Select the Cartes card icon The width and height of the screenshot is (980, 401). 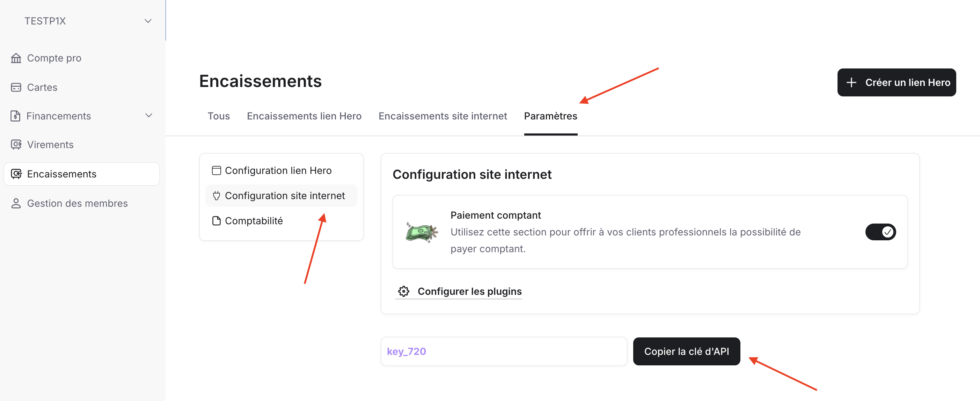pos(16,87)
